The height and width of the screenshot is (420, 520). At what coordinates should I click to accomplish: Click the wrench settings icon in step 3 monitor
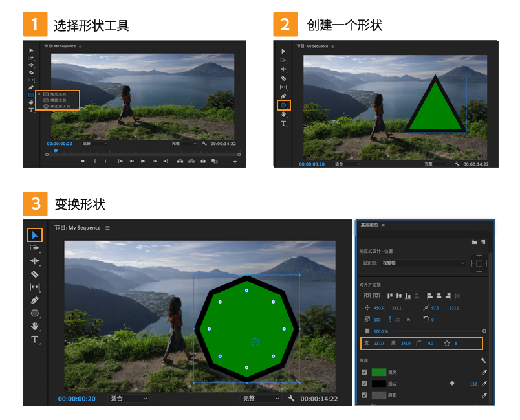click(292, 399)
